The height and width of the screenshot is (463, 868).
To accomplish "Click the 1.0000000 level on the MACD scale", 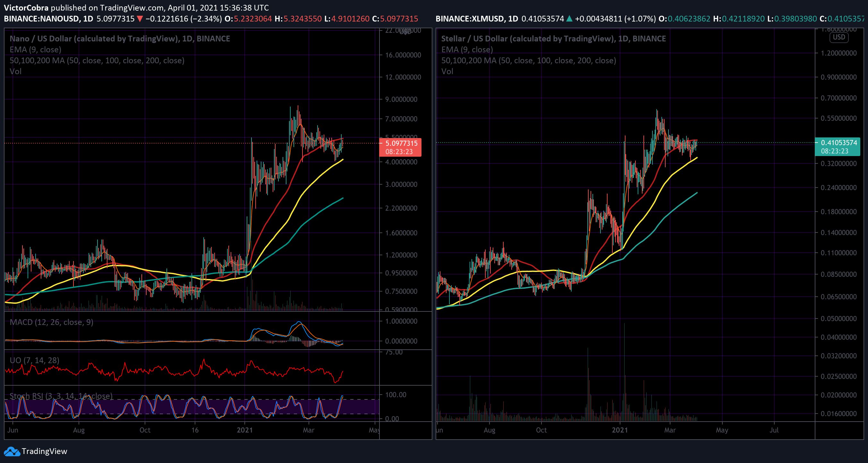I will [401, 321].
